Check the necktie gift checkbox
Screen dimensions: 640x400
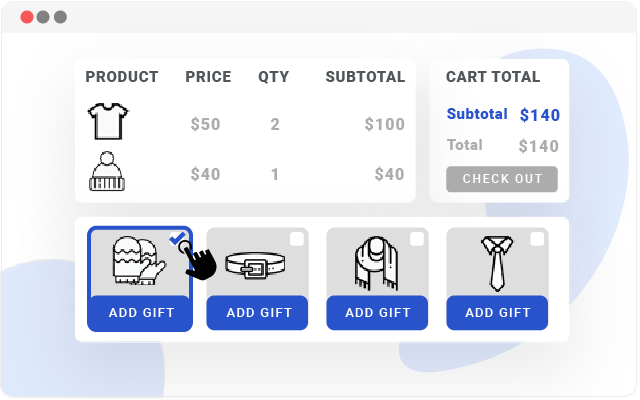tap(537, 238)
